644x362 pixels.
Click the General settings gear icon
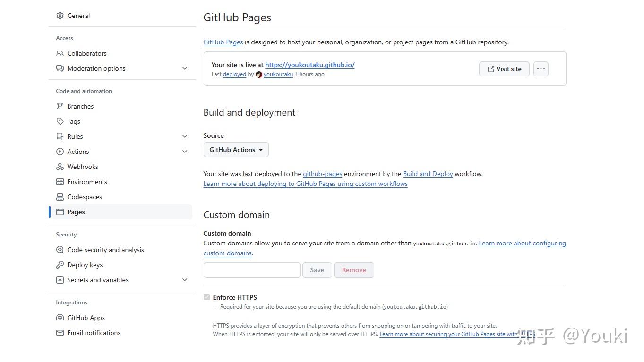[60, 15]
